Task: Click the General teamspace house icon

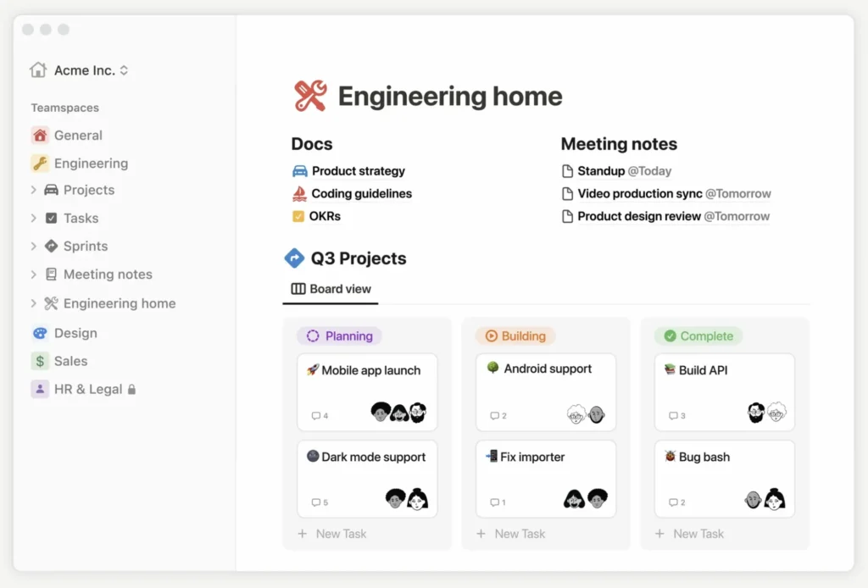Action: (41, 135)
